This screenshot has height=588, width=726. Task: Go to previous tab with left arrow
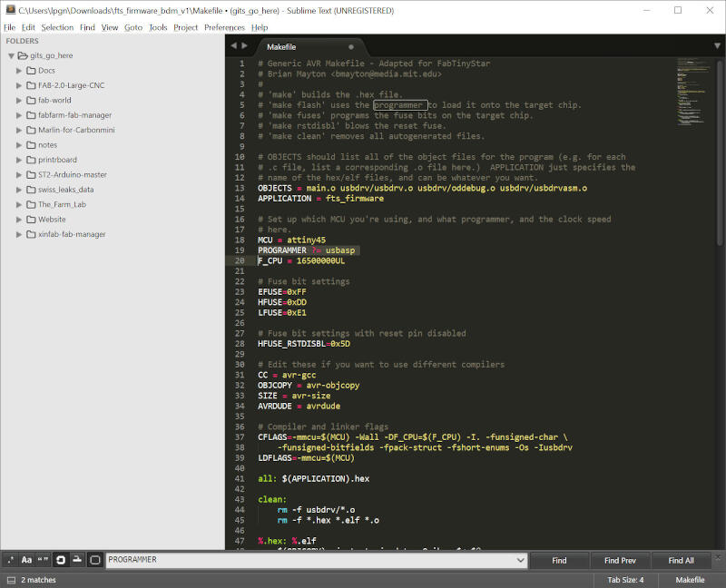pyautogui.click(x=233, y=45)
